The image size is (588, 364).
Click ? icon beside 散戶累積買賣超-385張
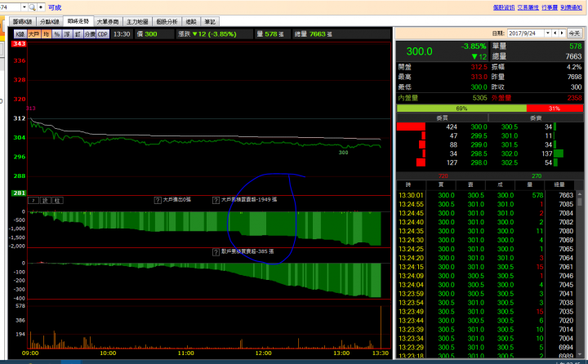click(x=216, y=252)
